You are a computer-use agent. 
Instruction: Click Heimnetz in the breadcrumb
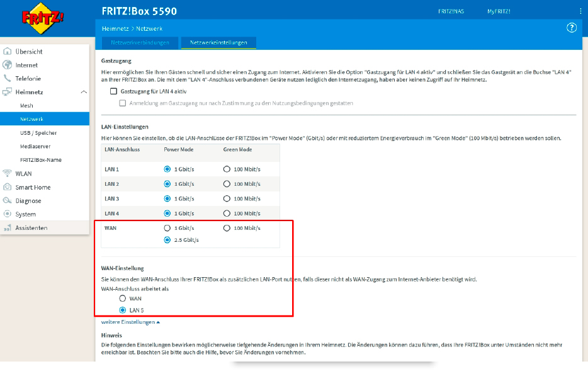tap(115, 28)
